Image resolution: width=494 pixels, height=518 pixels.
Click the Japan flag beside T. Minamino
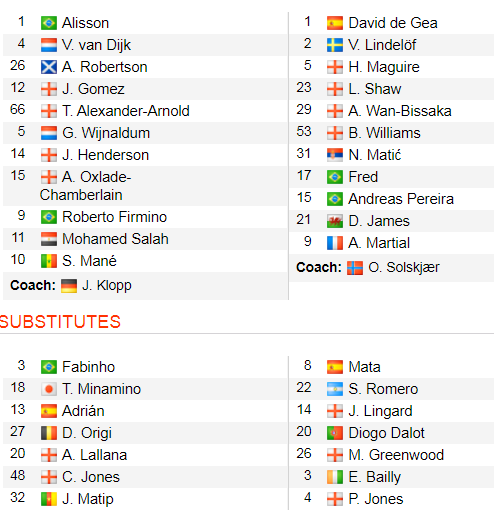click(x=49, y=389)
